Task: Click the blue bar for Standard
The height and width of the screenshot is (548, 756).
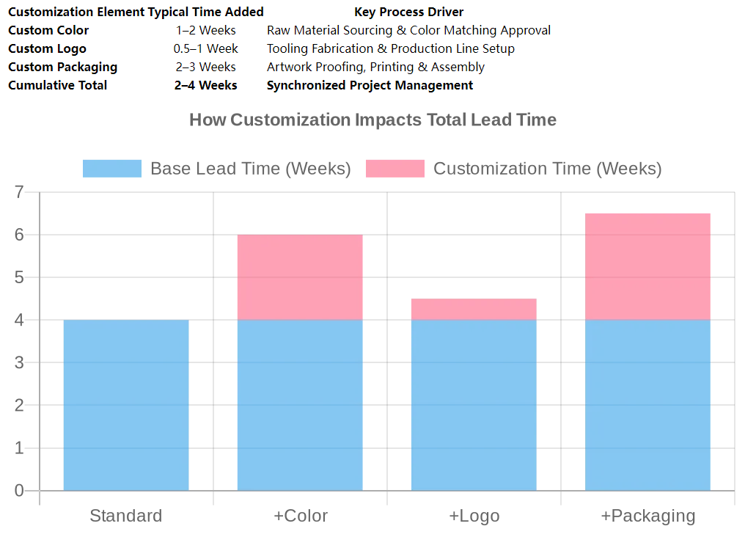Action: 126,405
